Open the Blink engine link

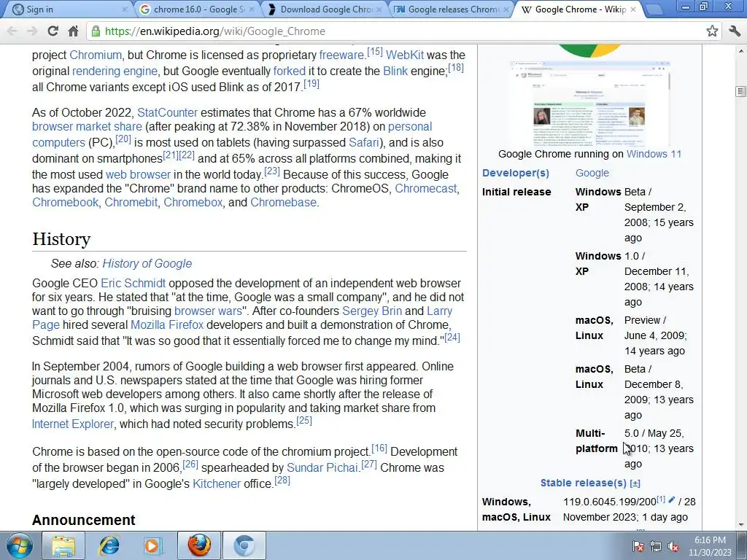coord(395,71)
